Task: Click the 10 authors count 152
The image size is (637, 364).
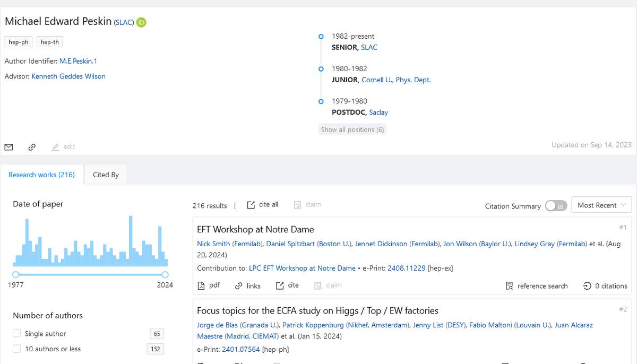Action: click(x=155, y=349)
